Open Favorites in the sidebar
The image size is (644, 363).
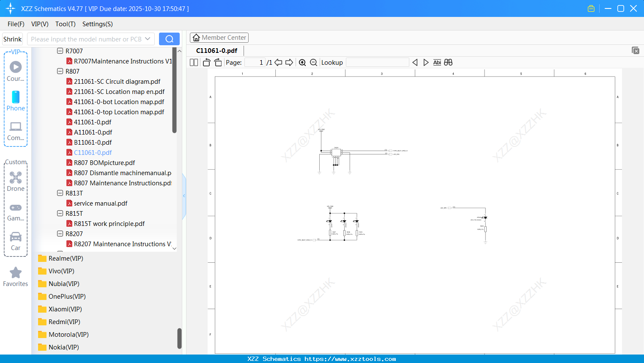click(x=16, y=277)
